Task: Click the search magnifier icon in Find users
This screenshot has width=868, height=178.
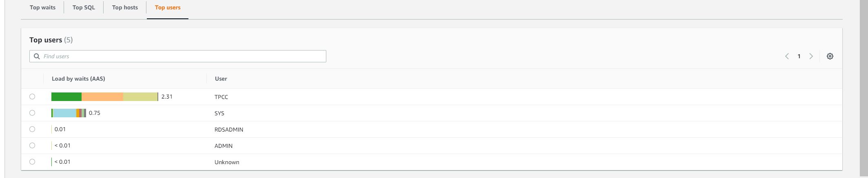Action: pos(37,56)
